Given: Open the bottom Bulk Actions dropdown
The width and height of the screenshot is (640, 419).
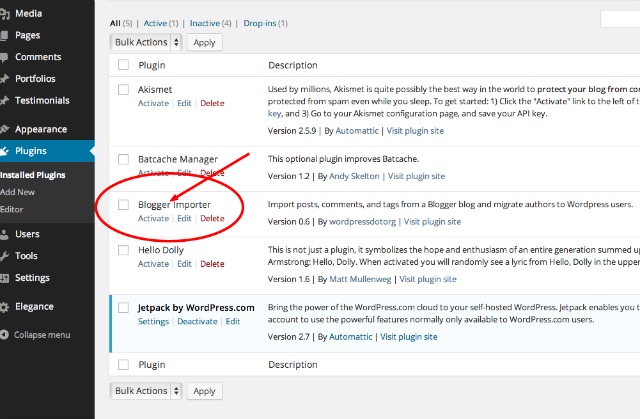Looking at the screenshot, I should pos(146,391).
